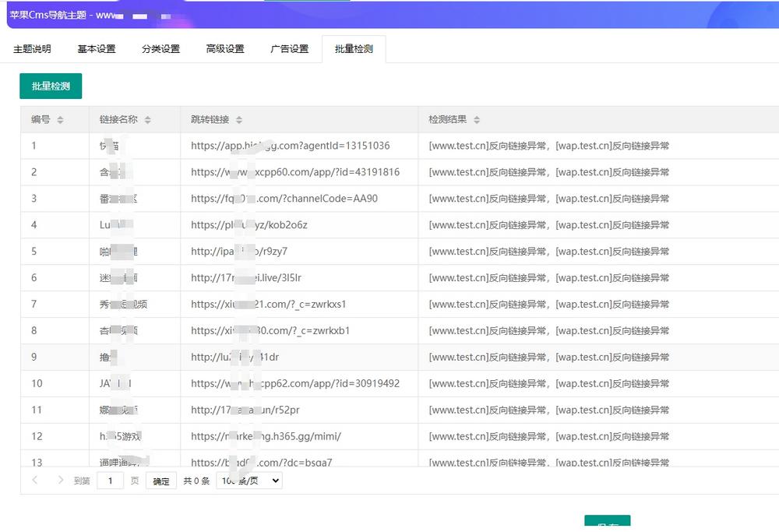Click sort arrows for 检测结果 column

click(x=477, y=120)
